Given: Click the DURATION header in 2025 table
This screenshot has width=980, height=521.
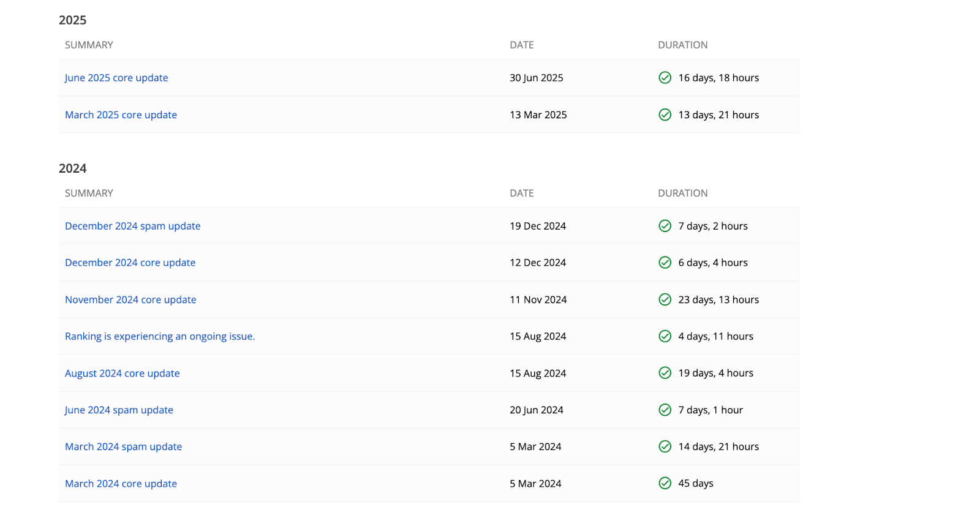Looking at the screenshot, I should [682, 45].
